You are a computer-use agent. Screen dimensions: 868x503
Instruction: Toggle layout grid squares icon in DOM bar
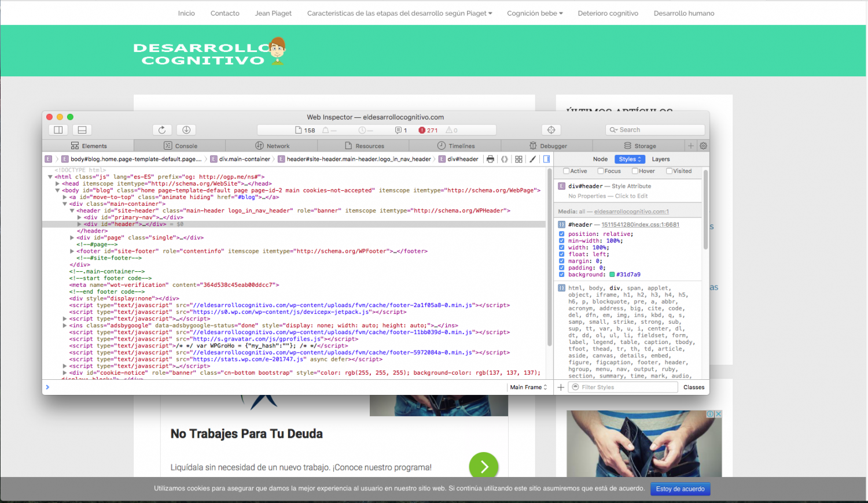[x=518, y=159]
